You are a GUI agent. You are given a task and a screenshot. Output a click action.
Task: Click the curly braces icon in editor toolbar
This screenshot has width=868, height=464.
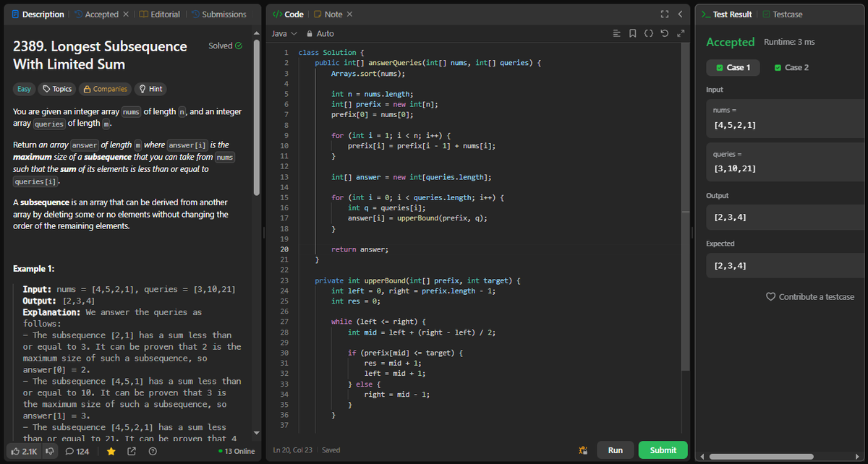point(649,34)
